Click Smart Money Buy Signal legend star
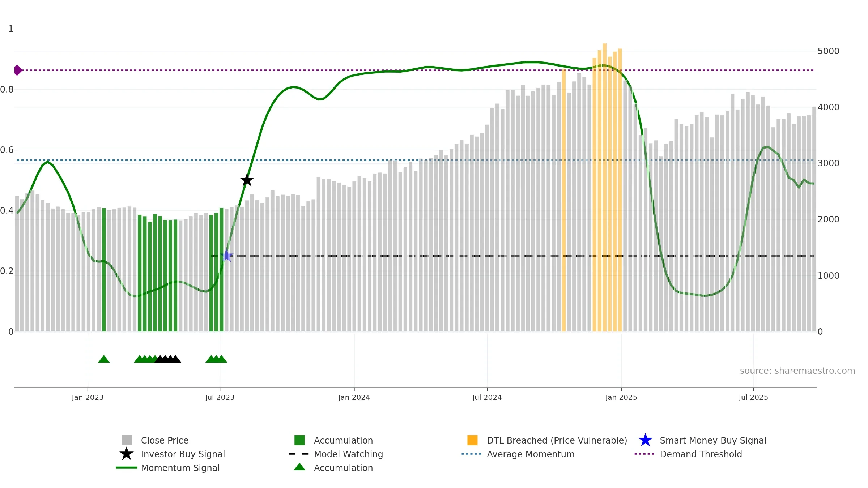The width and height of the screenshot is (868, 488). click(x=645, y=440)
